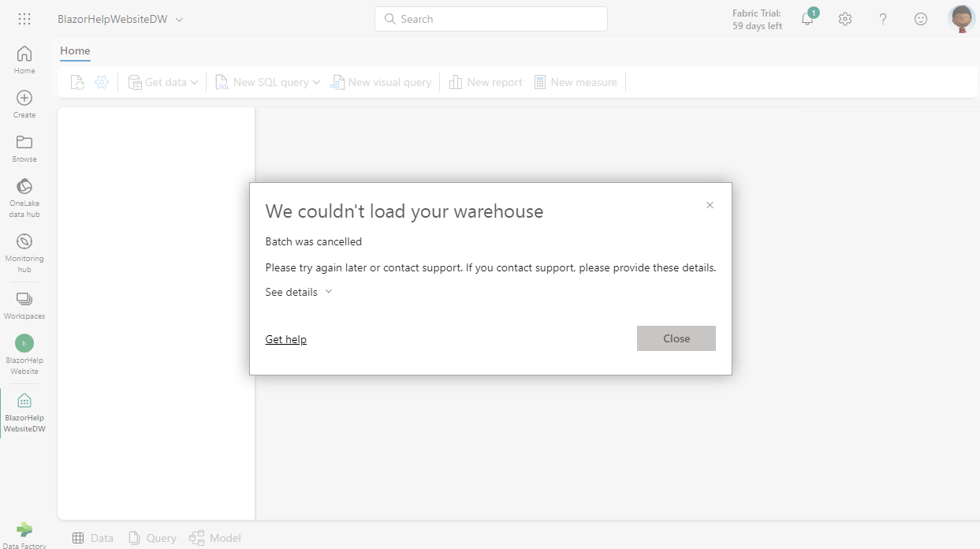Viewport: 980px width, 549px height.
Task: Open OneLake data hub
Action: pos(24,198)
